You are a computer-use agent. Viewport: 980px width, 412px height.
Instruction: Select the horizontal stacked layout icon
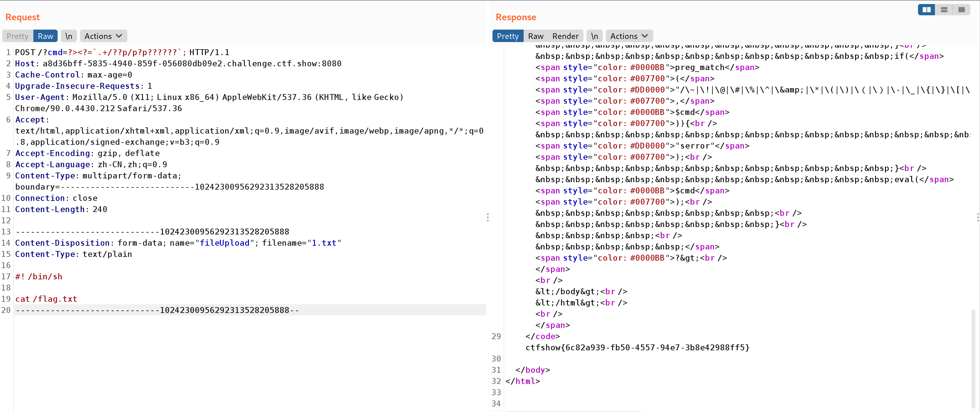944,10
